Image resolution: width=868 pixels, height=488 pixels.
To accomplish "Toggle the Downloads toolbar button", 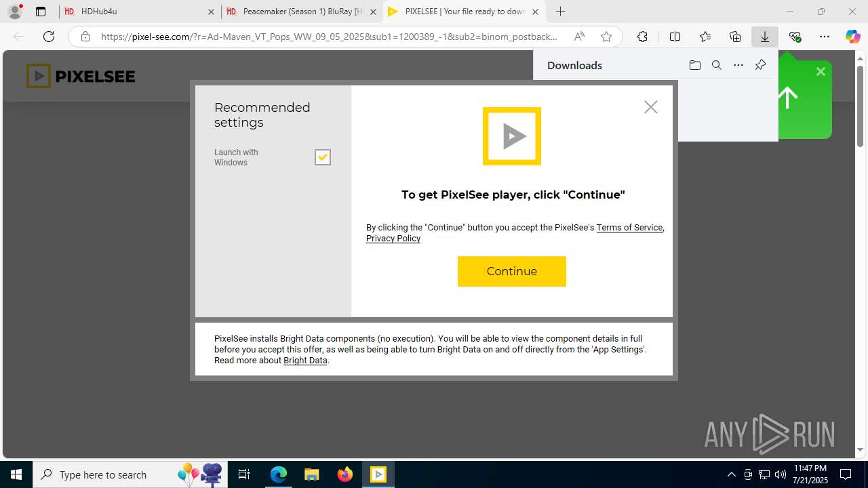I will click(x=765, y=37).
